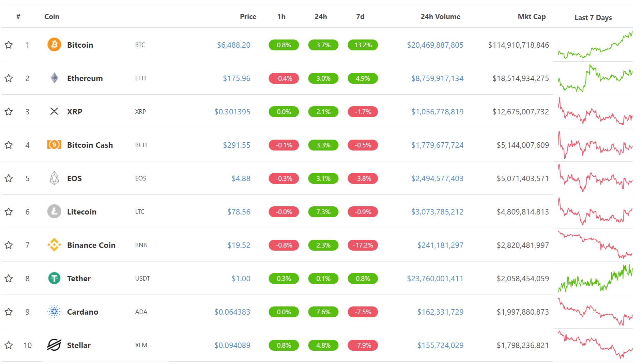Image resolution: width=642 pixels, height=364 pixels.
Task: Click the XRP logo icon
Action: (54, 111)
